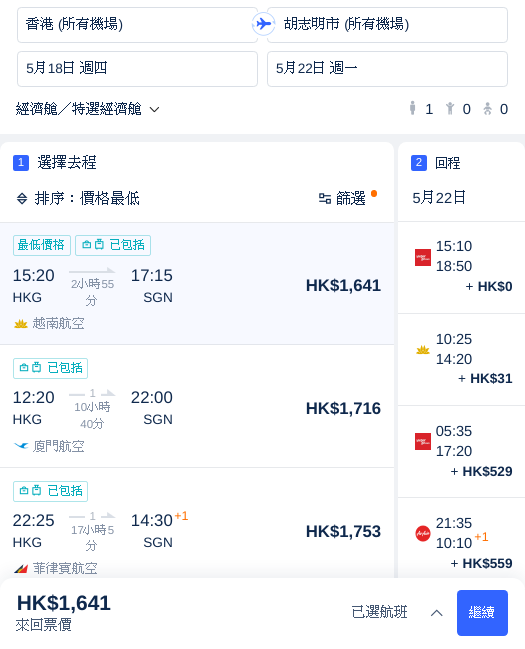
Task: Expand the 已選航班 chevron panel
Action: pos(436,613)
